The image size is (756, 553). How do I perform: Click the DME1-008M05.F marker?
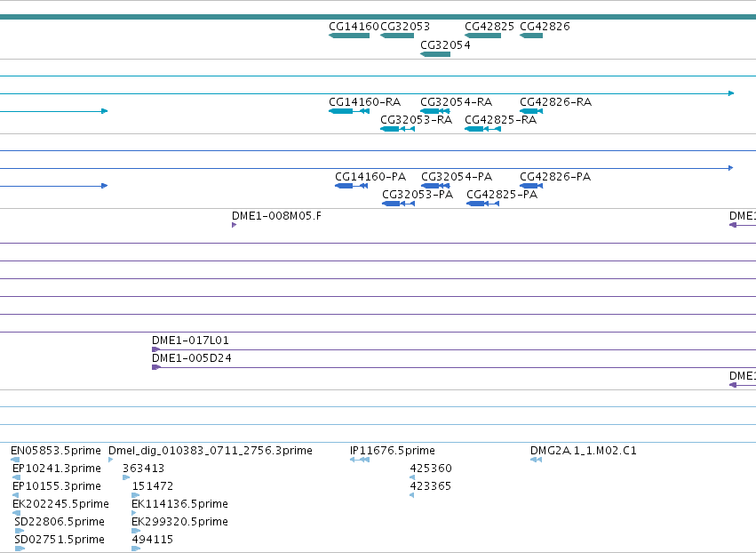pyautogui.click(x=234, y=225)
